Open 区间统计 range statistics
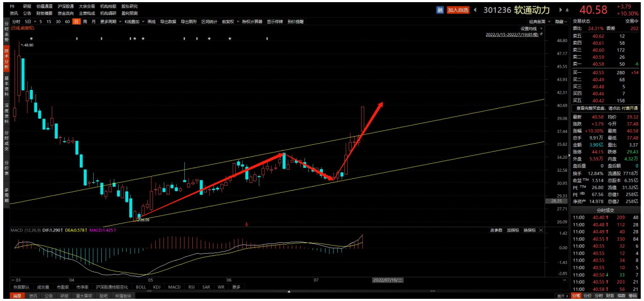The height and width of the screenshot is (301, 644). click(209, 22)
